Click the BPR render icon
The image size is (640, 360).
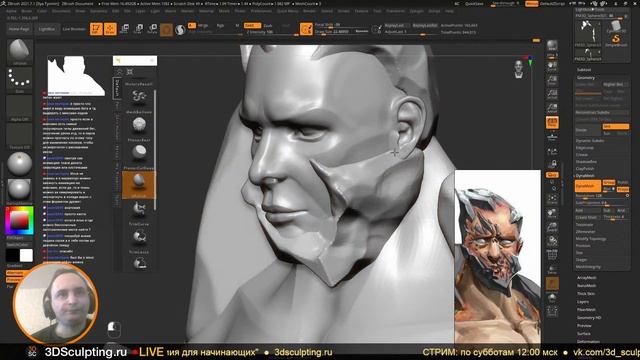point(552,46)
